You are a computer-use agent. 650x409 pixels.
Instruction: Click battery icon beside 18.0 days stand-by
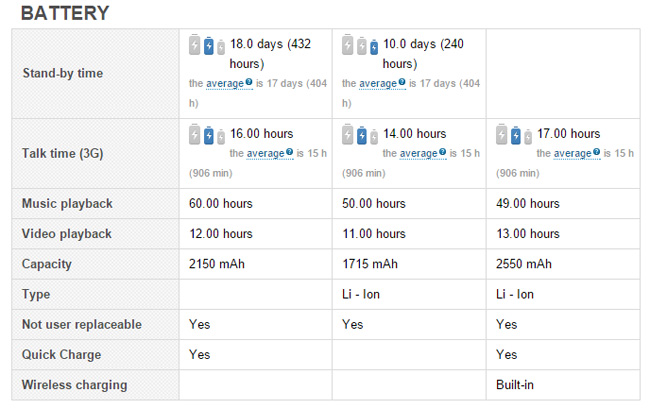pos(207,46)
